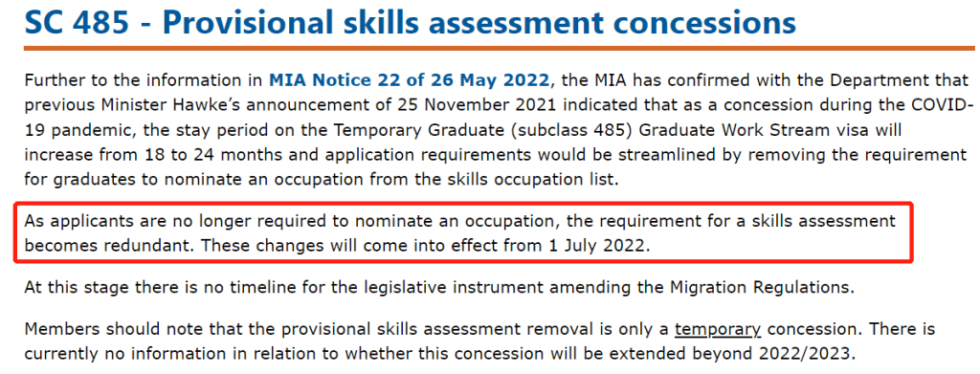
Task: Open the MIA Notice 22 of 26 May 2022 link
Action: point(410,80)
